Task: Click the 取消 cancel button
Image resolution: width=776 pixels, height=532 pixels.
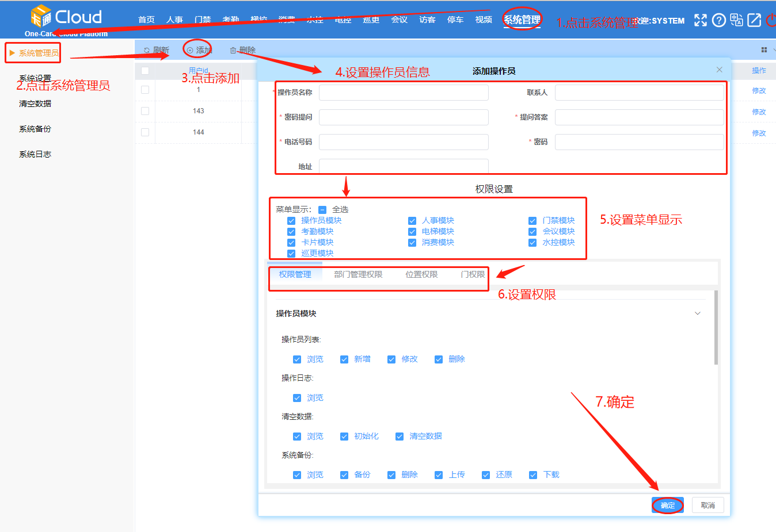Action: click(x=707, y=505)
